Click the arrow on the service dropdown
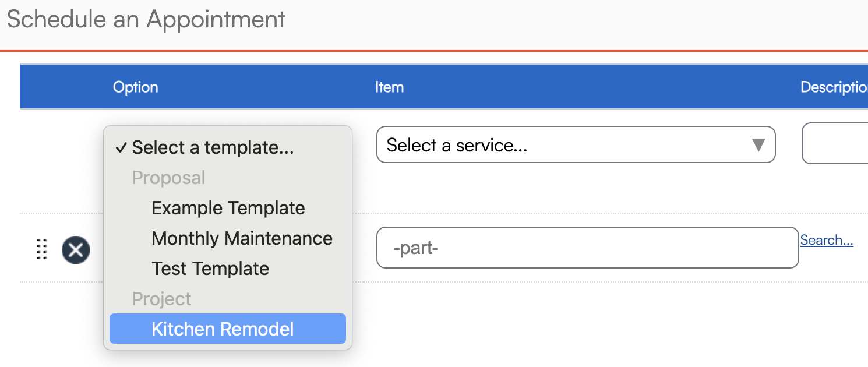The image size is (868, 367). (x=758, y=144)
